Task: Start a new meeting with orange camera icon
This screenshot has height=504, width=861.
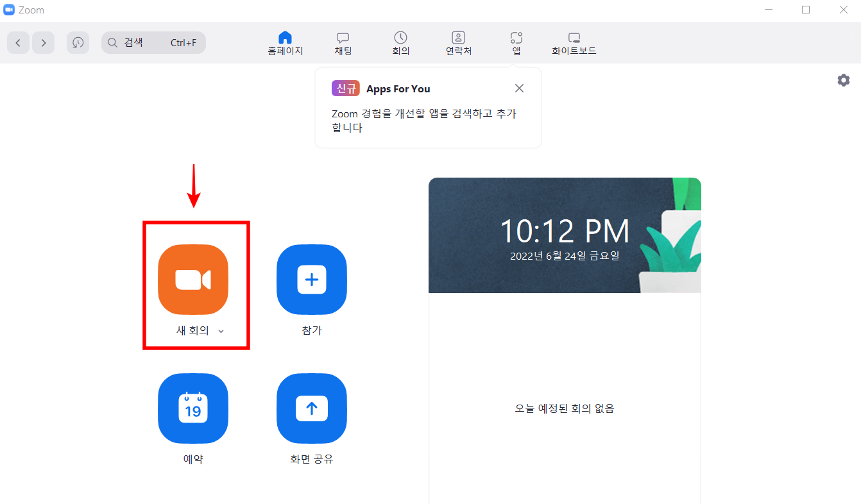Action: (193, 280)
